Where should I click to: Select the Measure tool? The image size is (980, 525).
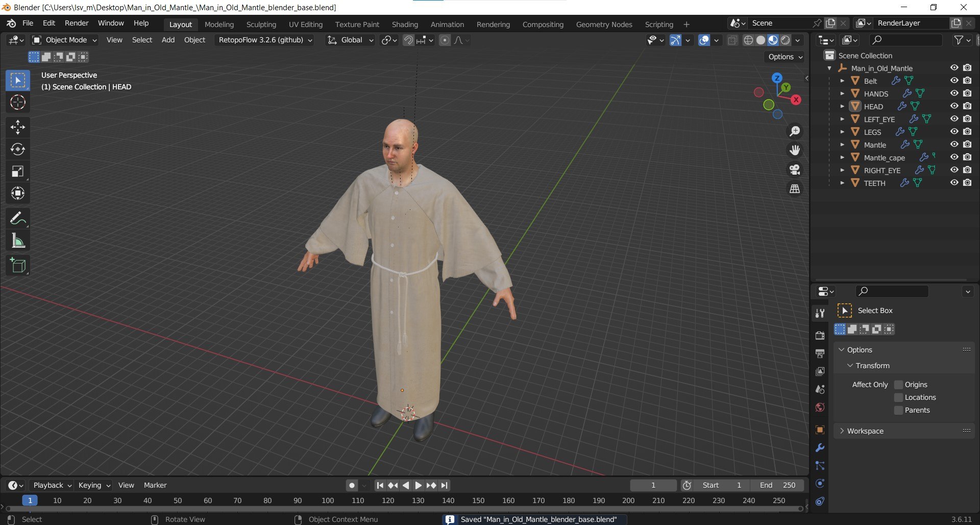(x=18, y=241)
